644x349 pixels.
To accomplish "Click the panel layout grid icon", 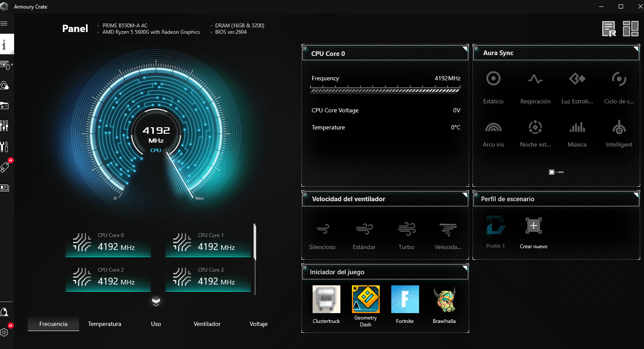I will (x=630, y=29).
